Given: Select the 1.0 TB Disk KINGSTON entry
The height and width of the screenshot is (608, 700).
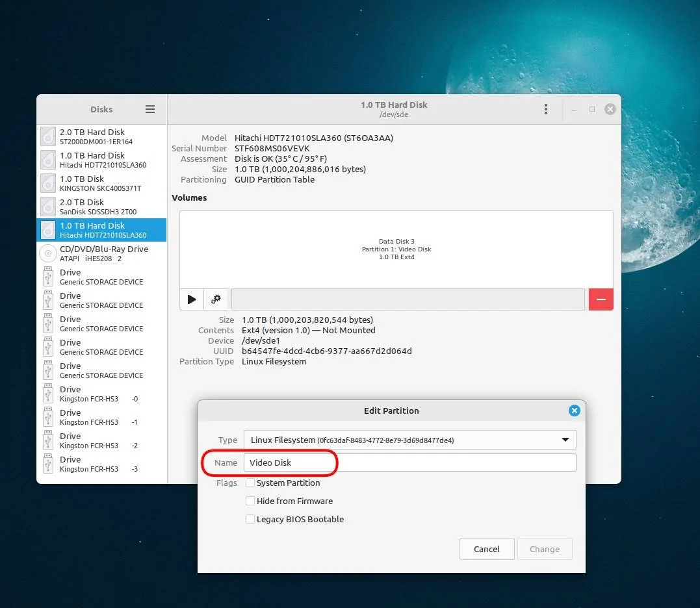Looking at the screenshot, I should click(x=101, y=183).
